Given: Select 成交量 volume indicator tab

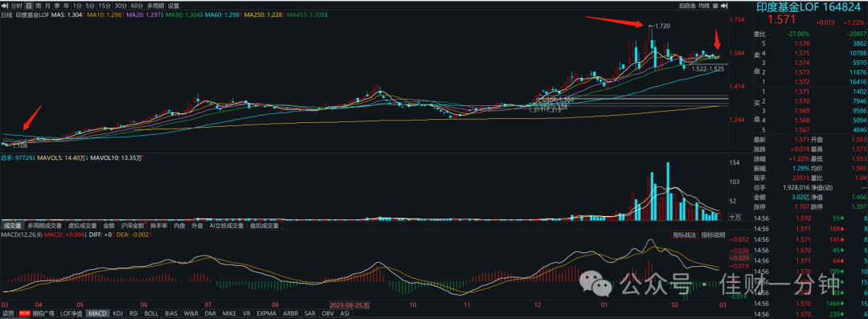Looking at the screenshot, I should (12, 226).
